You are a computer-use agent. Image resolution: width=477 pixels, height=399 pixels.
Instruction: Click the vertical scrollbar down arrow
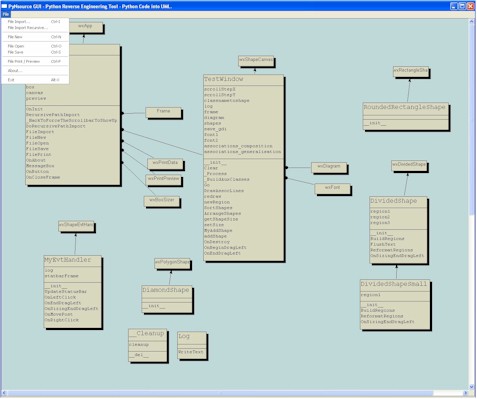point(472,387)
